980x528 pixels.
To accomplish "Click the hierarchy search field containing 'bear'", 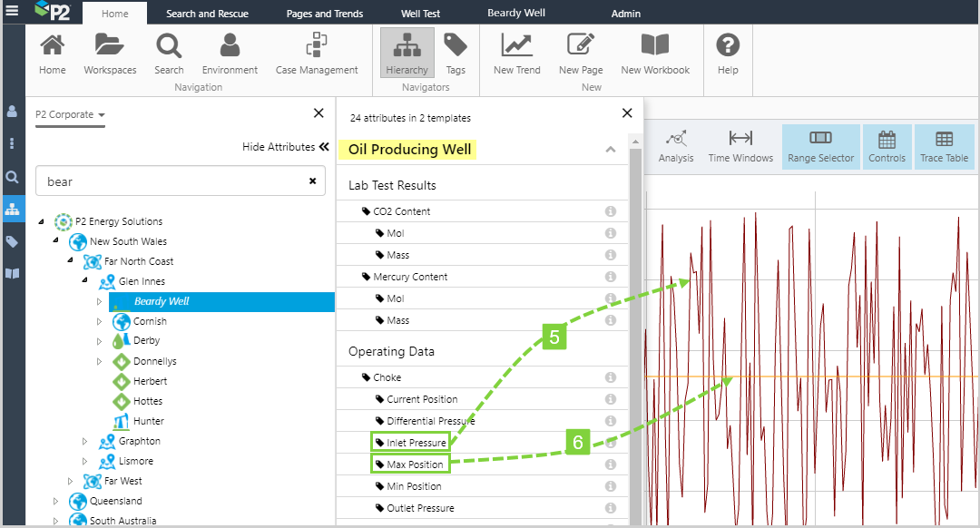I will (172, 181).
